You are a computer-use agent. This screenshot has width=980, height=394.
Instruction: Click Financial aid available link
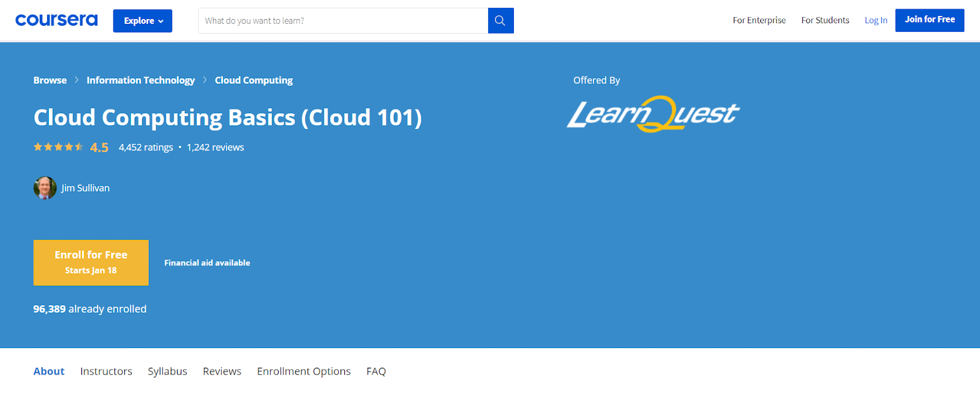tap(207, 262)
